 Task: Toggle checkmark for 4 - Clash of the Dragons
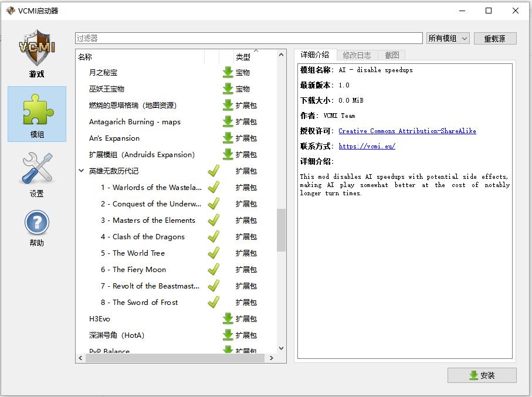click(214, 236)
